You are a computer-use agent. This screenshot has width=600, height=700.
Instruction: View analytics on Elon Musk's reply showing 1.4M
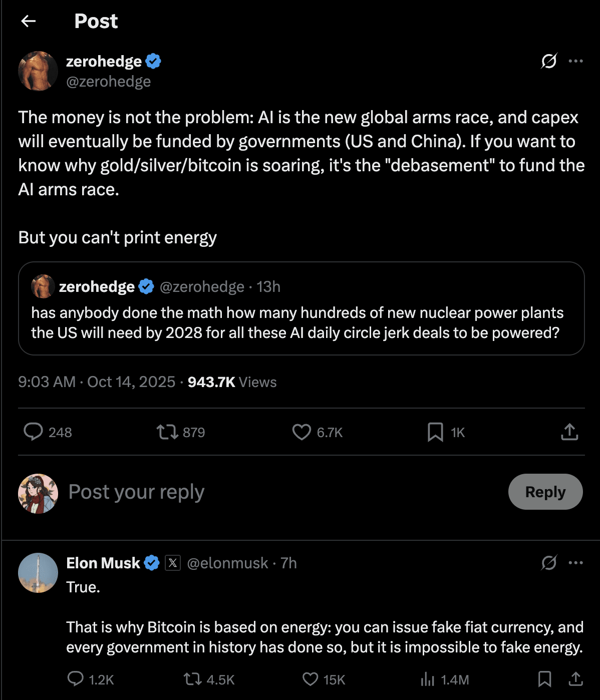click(x=428, y=679)
